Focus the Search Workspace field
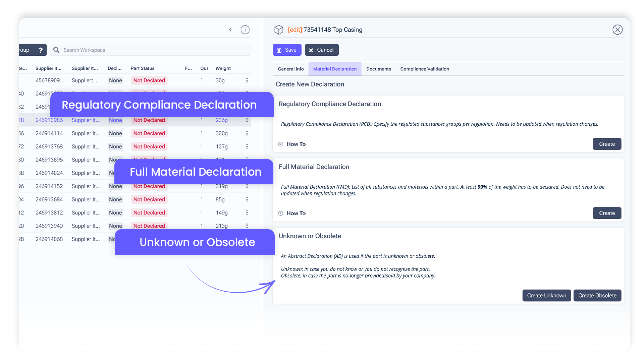The image size is (644, 362). [154, 50]
